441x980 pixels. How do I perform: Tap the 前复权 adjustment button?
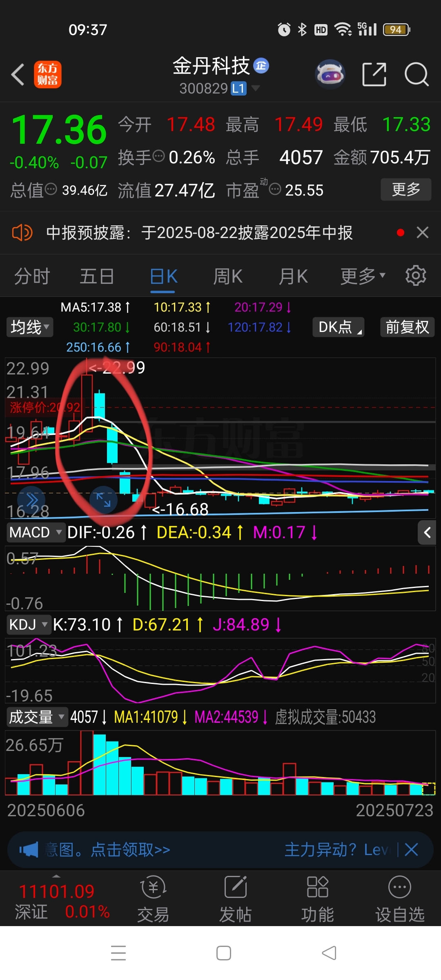coord(408,327)
